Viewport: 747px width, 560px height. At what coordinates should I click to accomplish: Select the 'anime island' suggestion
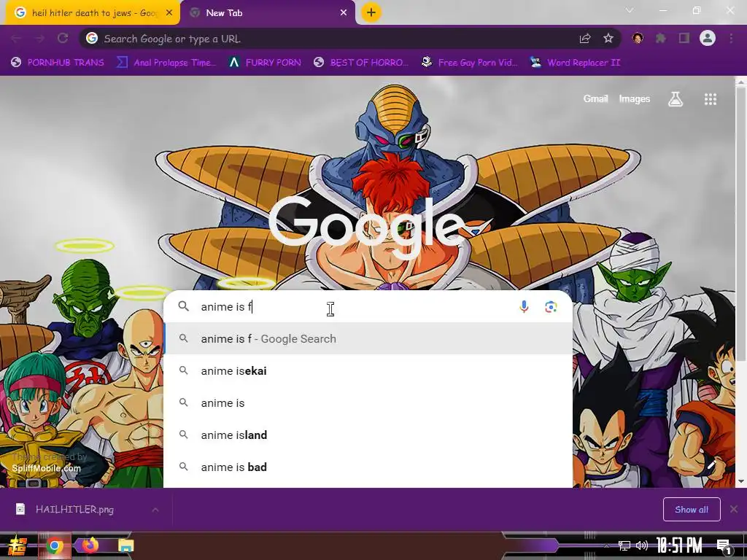pos(368,435)
